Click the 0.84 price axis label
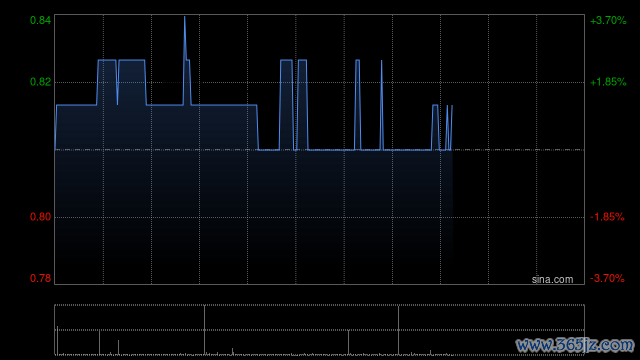640x360 pixels. coord(40,20)
